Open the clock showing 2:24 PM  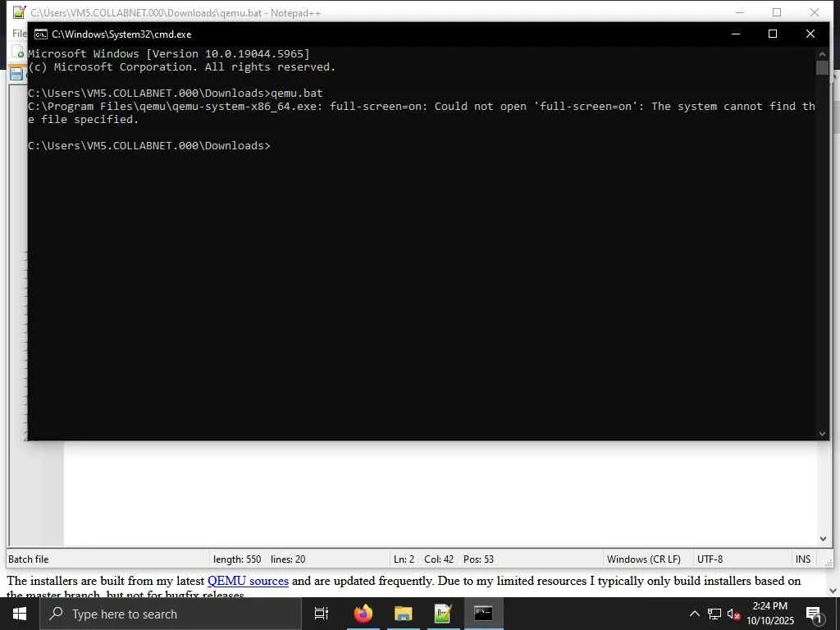[769, 614]
